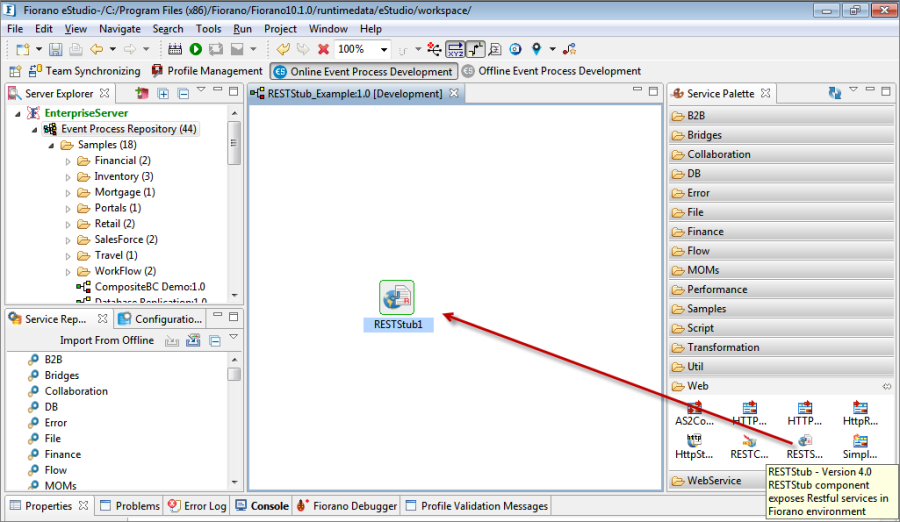This screenshot has width=900, height=522.
Task: Select the RESTStub component in Service Palette
Action: 805,447
